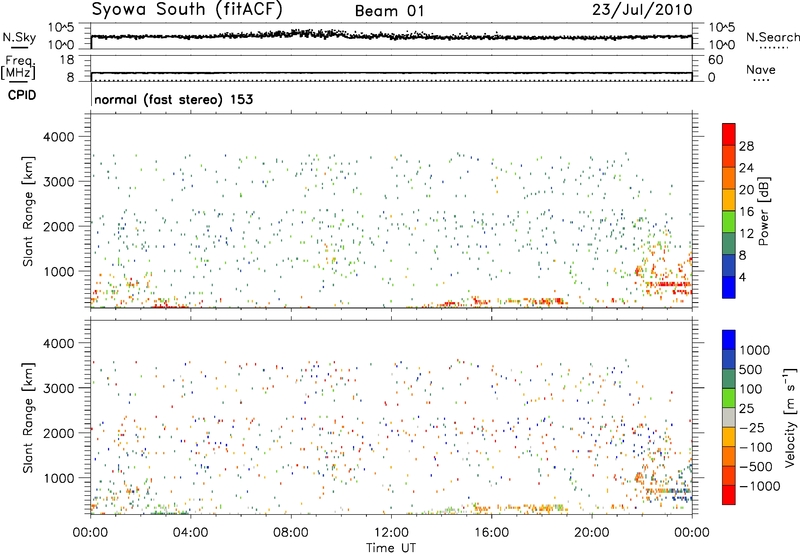
Task: Pick the bottom bright blue power colorbar segment
Action: coord(729,288)
